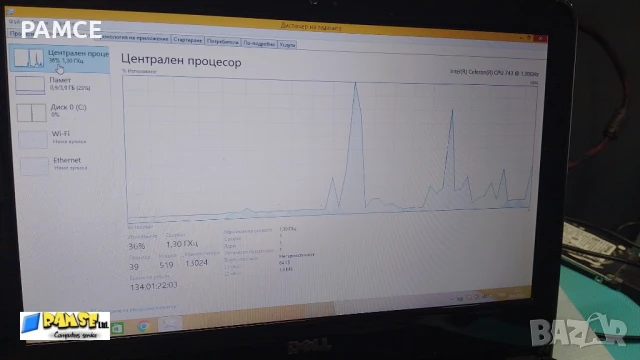Select the Централен процесор sidebar item

59,59
